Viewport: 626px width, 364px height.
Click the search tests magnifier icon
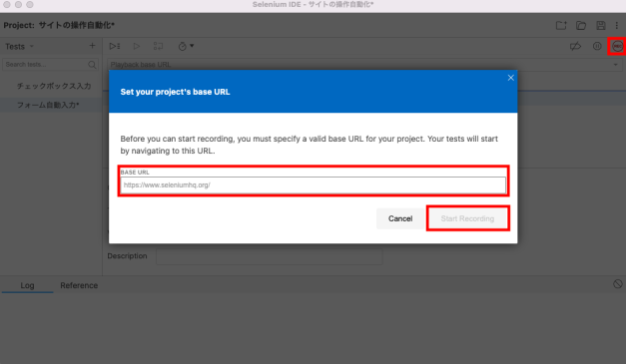coord(92,65)
